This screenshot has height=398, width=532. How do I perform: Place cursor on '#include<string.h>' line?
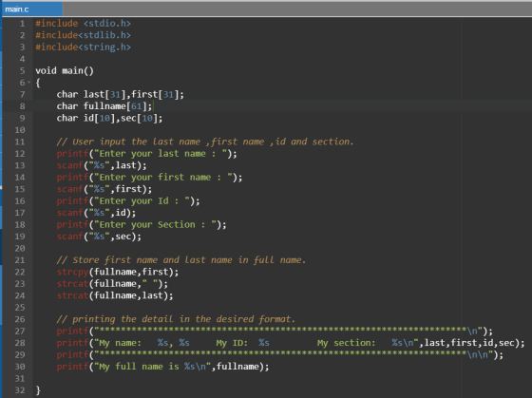(84, 47)
